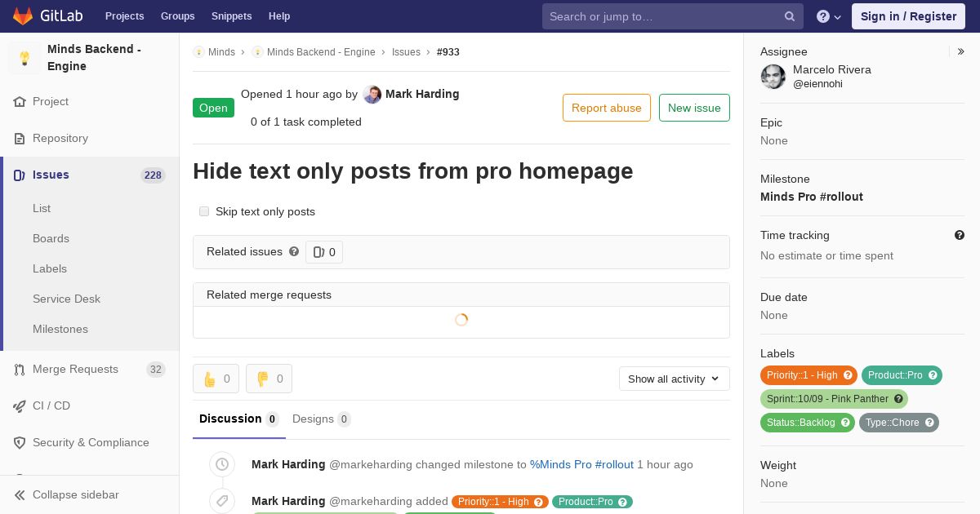Viewport: 980px width, 514px height.
Task: Click Marcelo Rivera's assignee avatar
Action: point(773,77)
